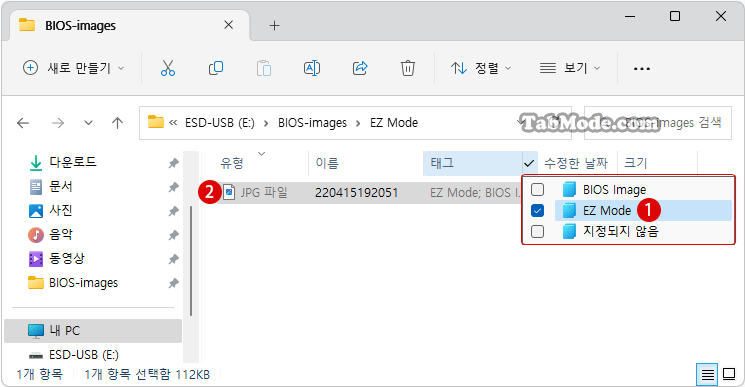The height and width of the screenshot is (387, 745).
Task: Check the 지정되지 않음 filter checkbox
Action: tap(537, 231)
